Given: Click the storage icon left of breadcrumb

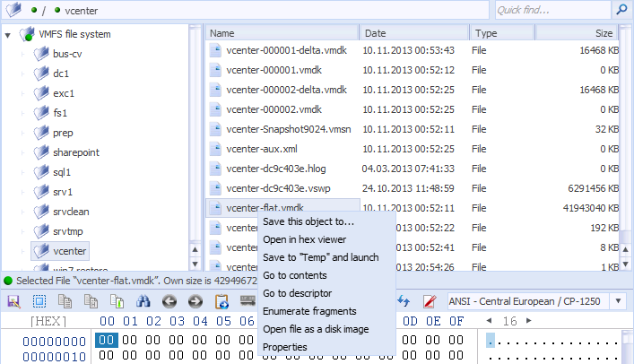Looking at the screenshot, I should coord(13,10).
